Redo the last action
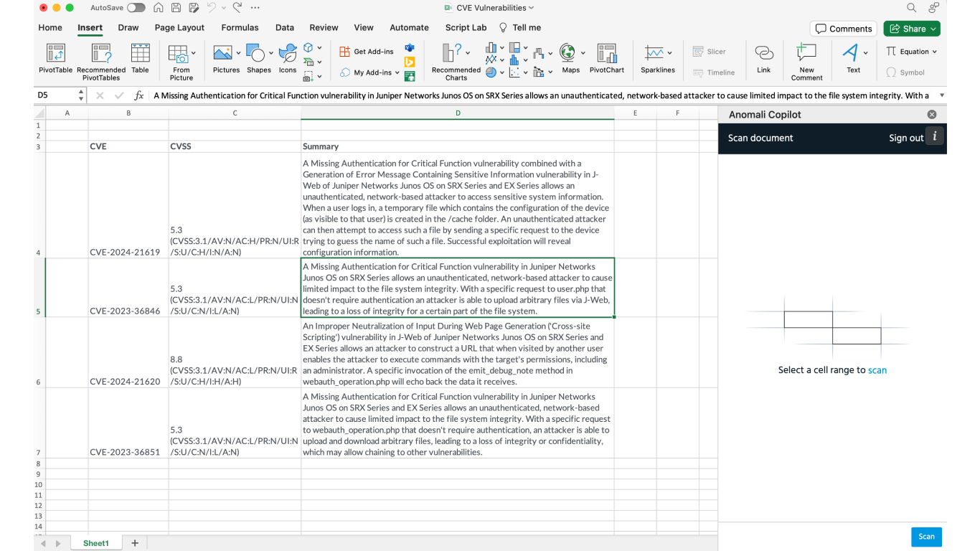Viewport: 980px width, 551px height. [x=237, y=8]
